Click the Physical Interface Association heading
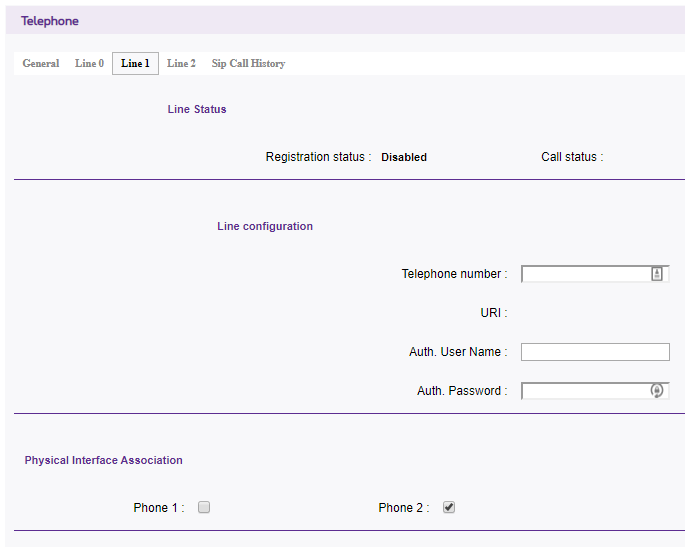Image resolution: width=685 pixels, height=554 pixels. tap(104, 460)
